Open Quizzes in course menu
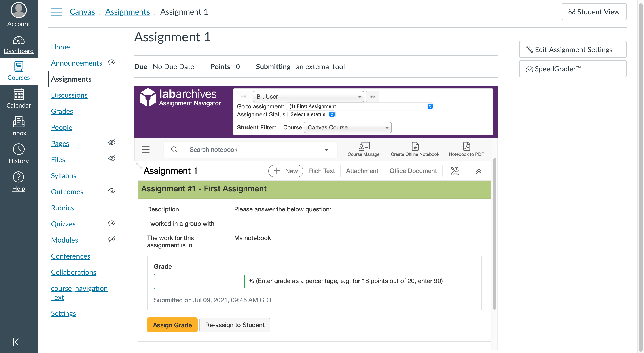 click(x=63, y=224)
